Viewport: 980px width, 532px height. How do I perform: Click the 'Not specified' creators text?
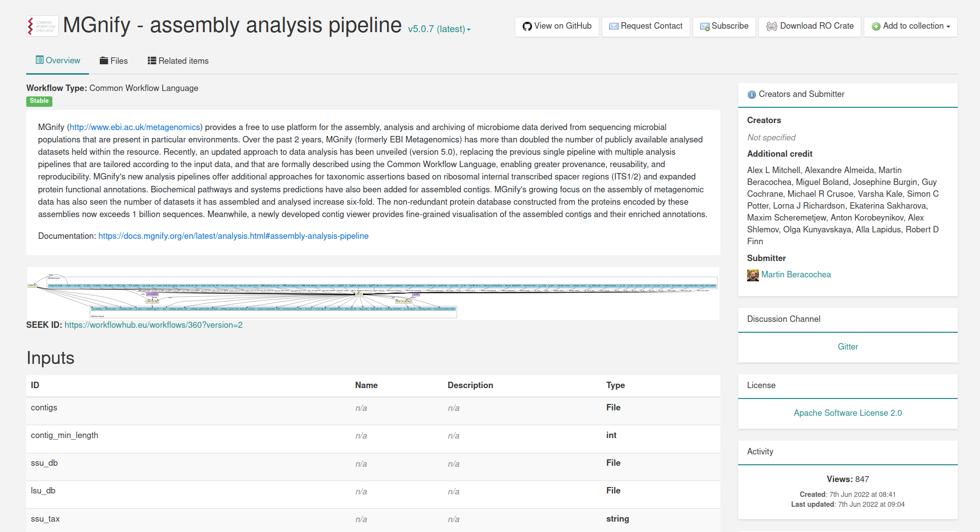(x=771, y=137)
